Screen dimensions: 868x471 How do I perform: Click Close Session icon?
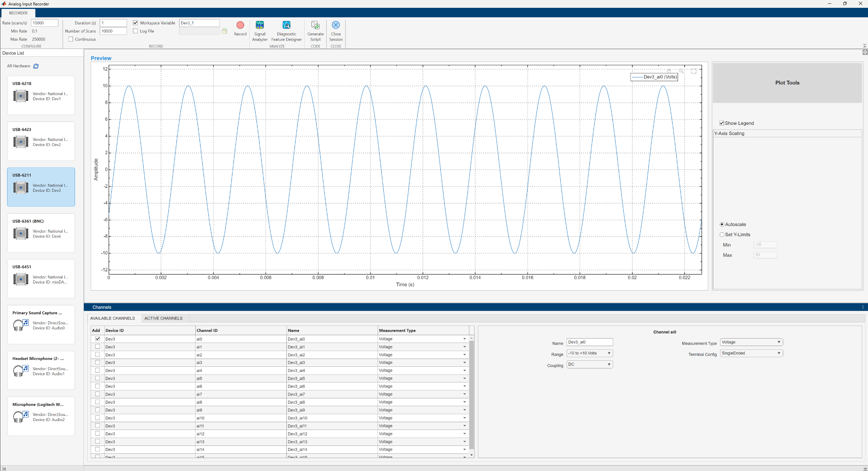[336, 25]
